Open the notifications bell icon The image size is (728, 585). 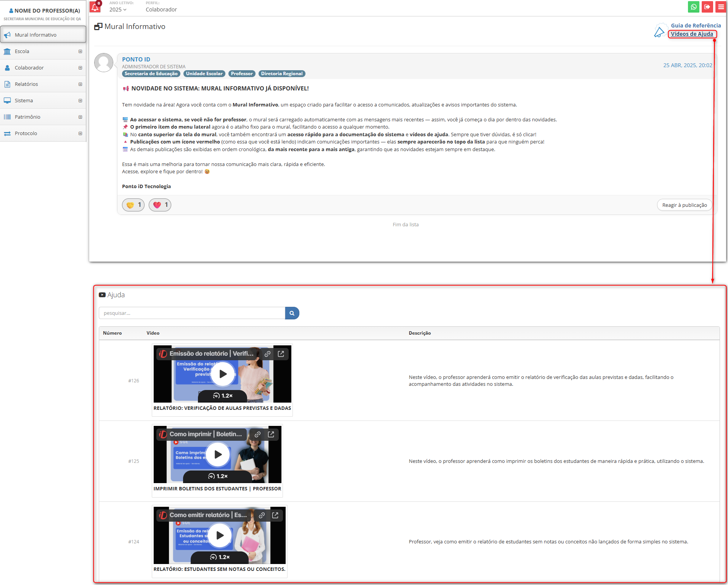(95, 7)
